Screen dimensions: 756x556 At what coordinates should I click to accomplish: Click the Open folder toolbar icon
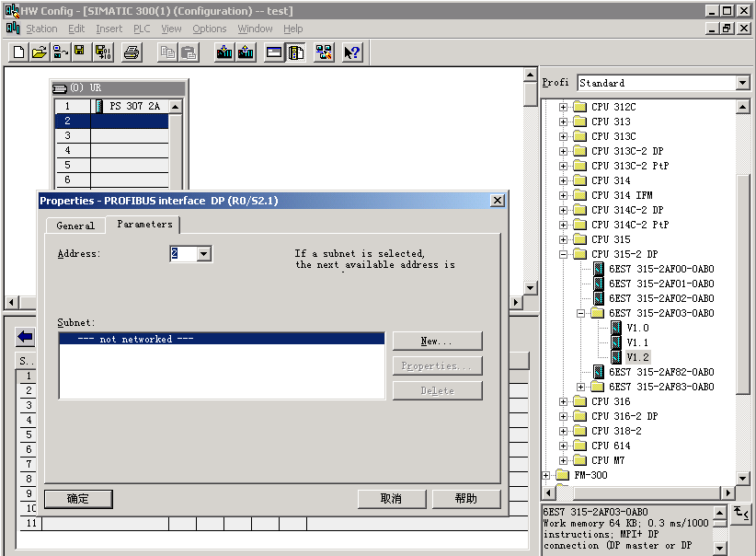39,52
